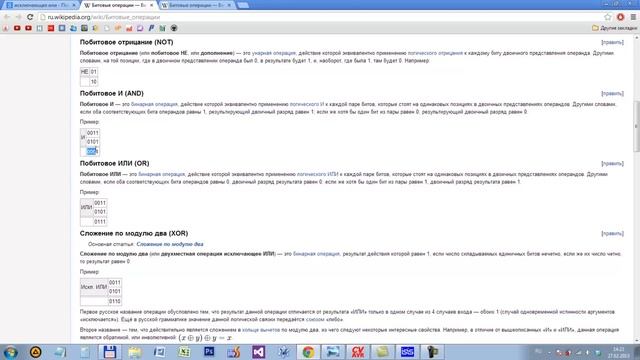Screen dimensions: 640x360
Task: Open CodeVisionAVR from the taskbar
Action: tap(358, 352)
